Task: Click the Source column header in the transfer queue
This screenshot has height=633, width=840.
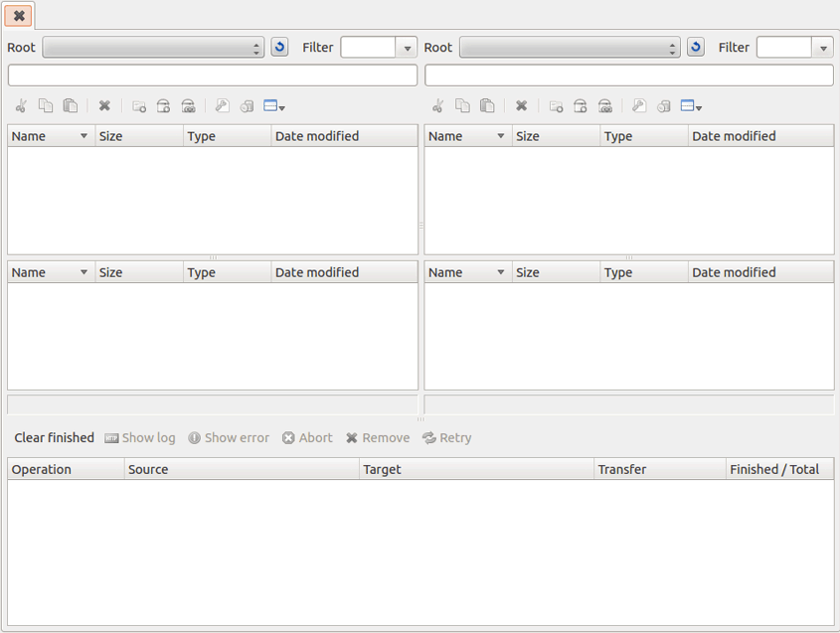Action: [x=242, y=469]
